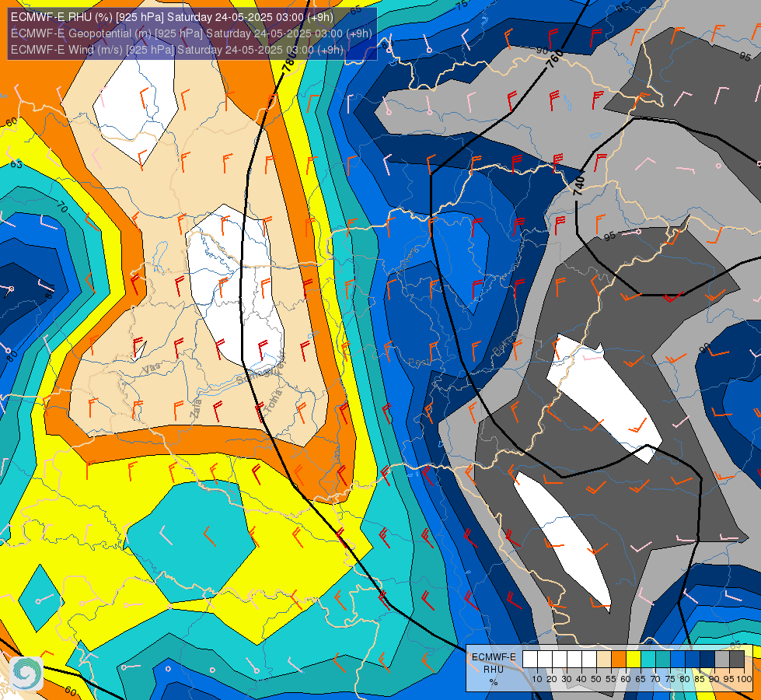Image resolution: width=761 pixels, height=700 pixels.
Task: Pick the teal 70-75 legend swatch
Action: (663, 660)
